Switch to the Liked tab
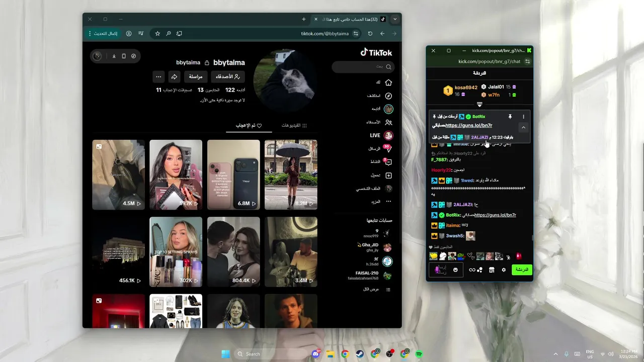Viewport: 644px width, 362px height. coord(249,125)
